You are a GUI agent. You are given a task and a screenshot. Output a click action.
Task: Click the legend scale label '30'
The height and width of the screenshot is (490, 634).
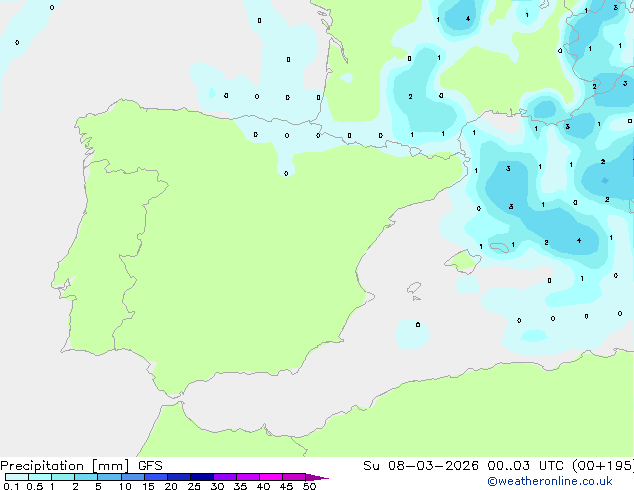(x=217, y=486)
